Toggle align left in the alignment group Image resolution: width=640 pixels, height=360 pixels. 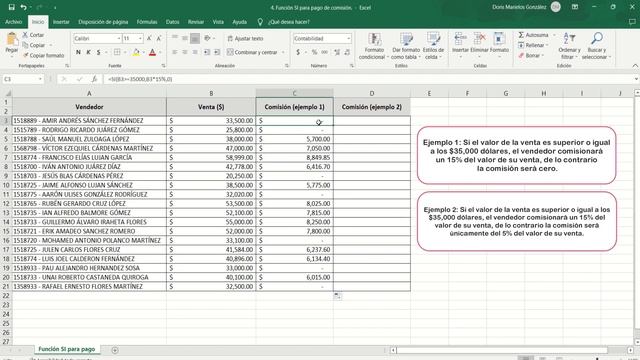175,52
